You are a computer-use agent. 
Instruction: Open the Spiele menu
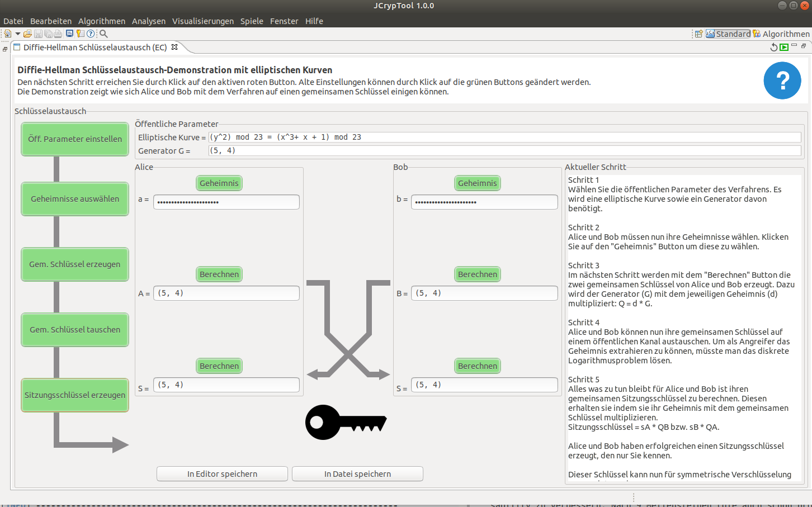[x=252, y=21]
